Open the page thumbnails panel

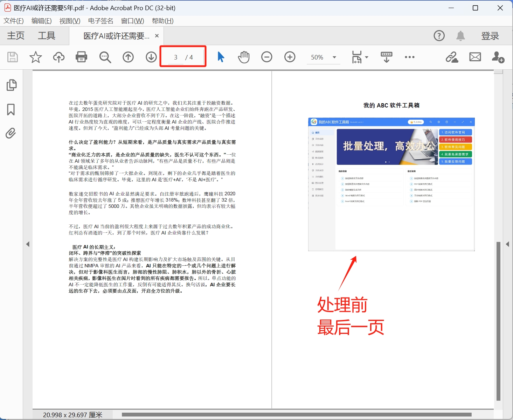[12, 85]
